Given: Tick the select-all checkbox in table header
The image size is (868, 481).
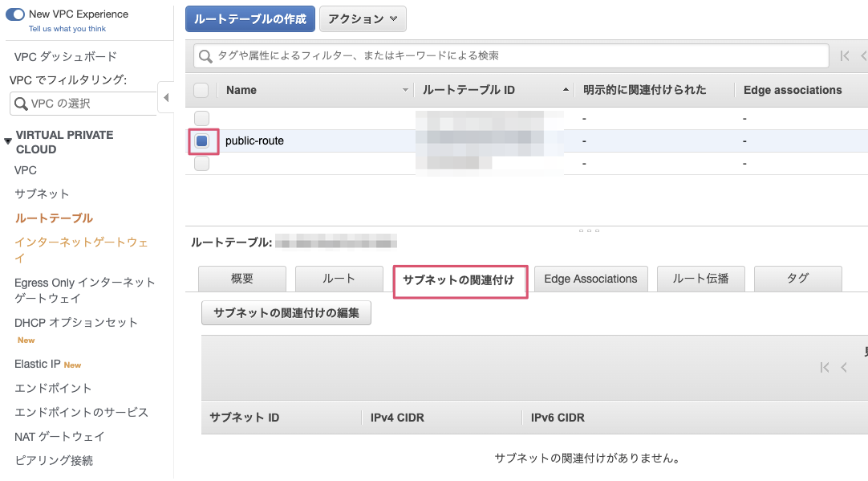Looking at the screenshot, I should coord(201,90).
